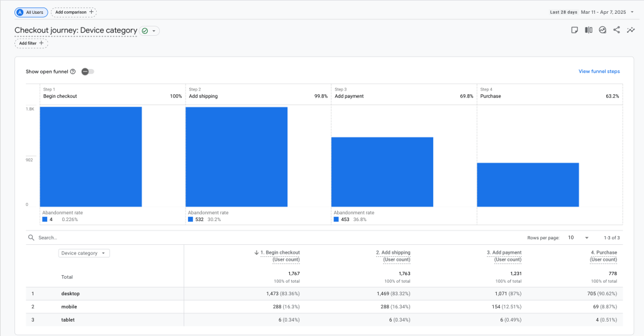Open the green checkmark report status dropdown
The width and height of the screenshot is (644, 336).
click(150, 31)
